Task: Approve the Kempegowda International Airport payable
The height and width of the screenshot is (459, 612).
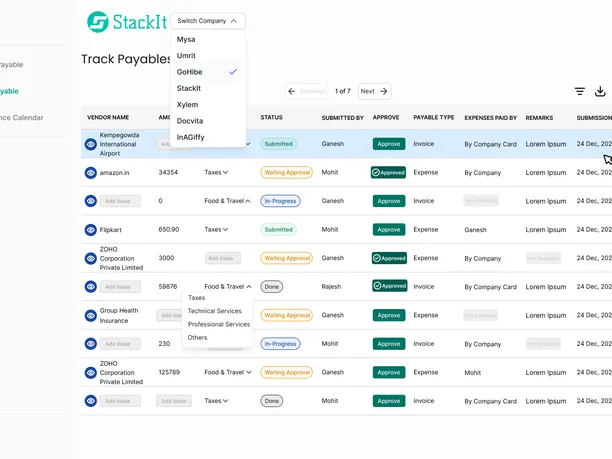Action: pyautogui.click(x=389, y=144)
